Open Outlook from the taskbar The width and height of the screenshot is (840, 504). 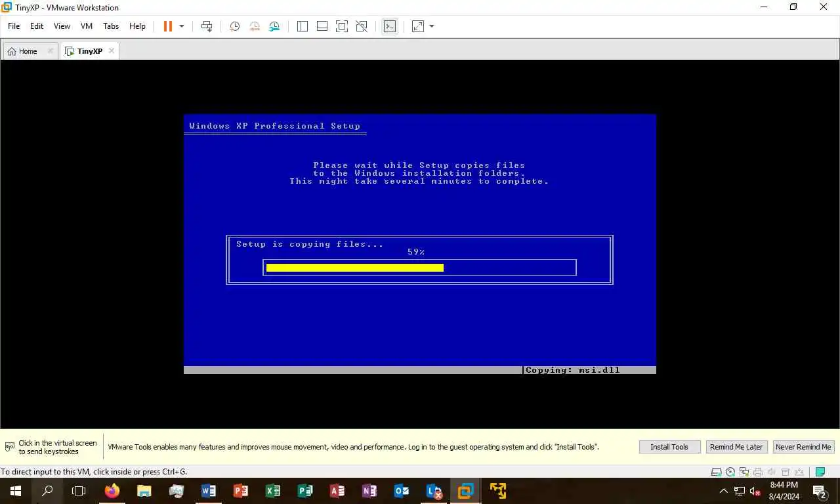pos(402,491)
